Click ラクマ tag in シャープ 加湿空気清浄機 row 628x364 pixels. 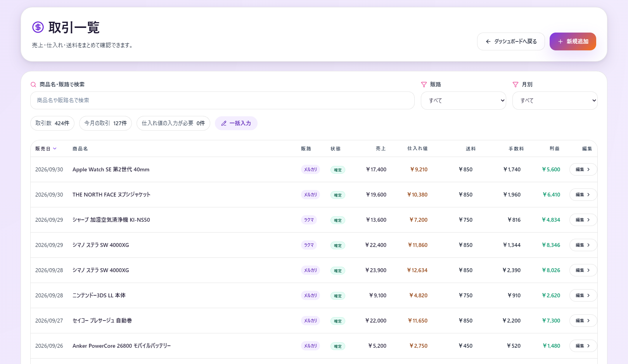309,220
